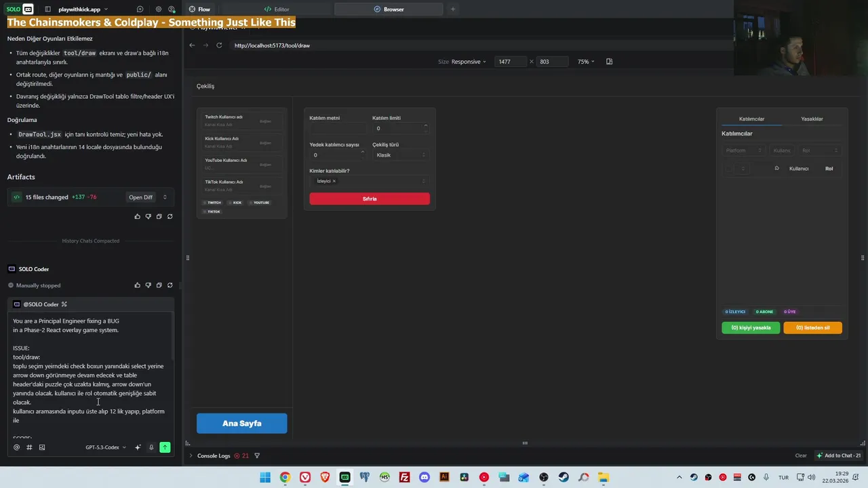Toggle the KICK platform chip
Screen dimensions: 868x488
[x=235, y=203]
